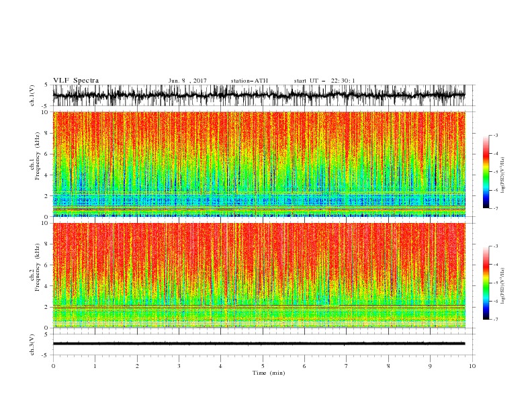Click the ch.2 spectrogram color scale bar
The image size is (532, 411).
tap(486, 283)
